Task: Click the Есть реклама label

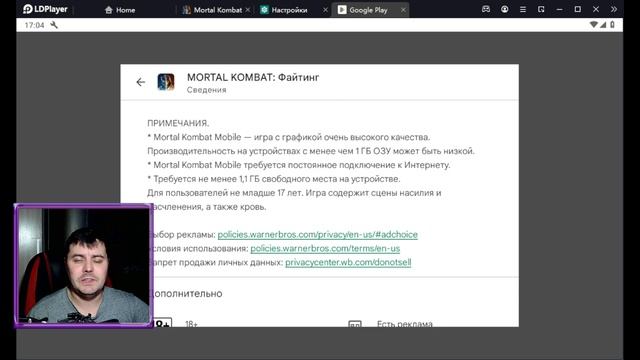Action: (x=404, y=324)
